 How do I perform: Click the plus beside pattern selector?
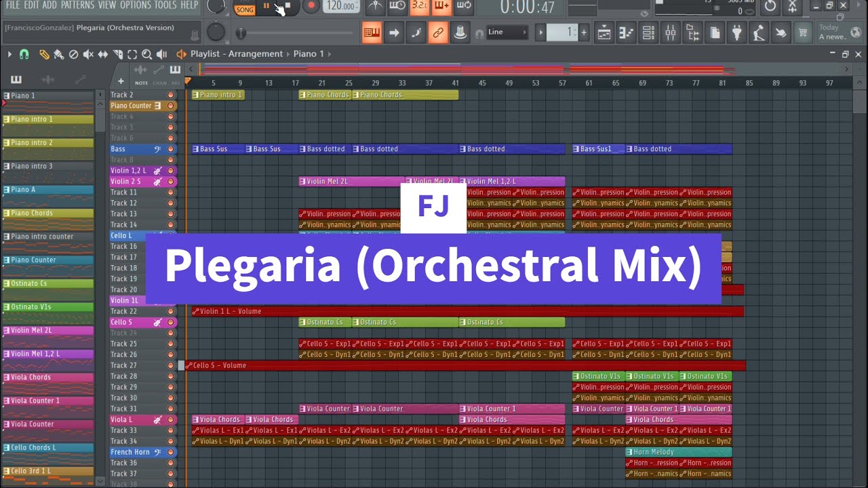point(584,33)
